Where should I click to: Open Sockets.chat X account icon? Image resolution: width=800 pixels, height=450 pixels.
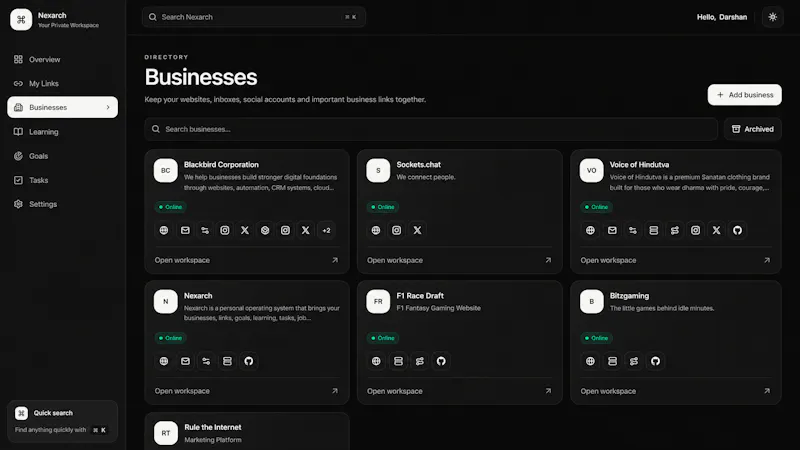pos(417,230)
